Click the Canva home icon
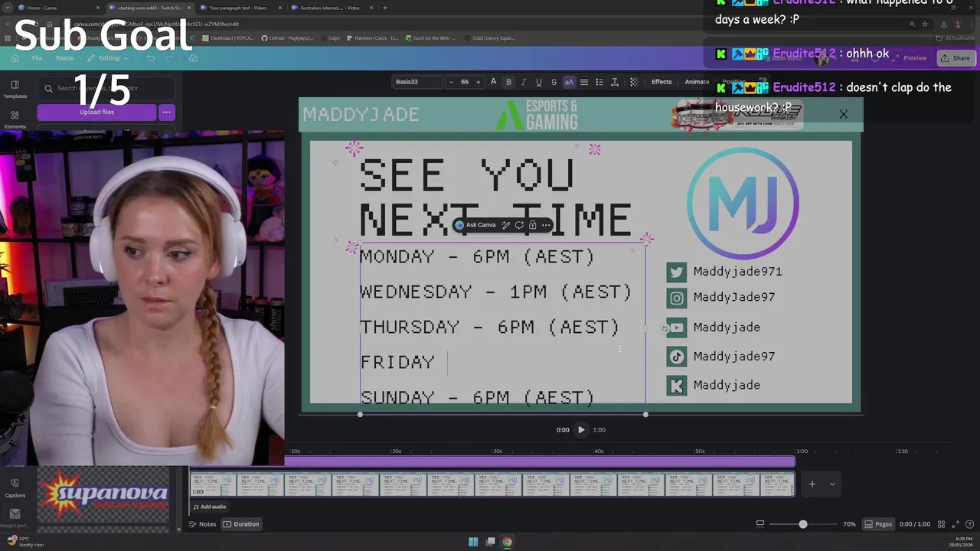Screen dimensions: 980x551 (x=15, y=58)
